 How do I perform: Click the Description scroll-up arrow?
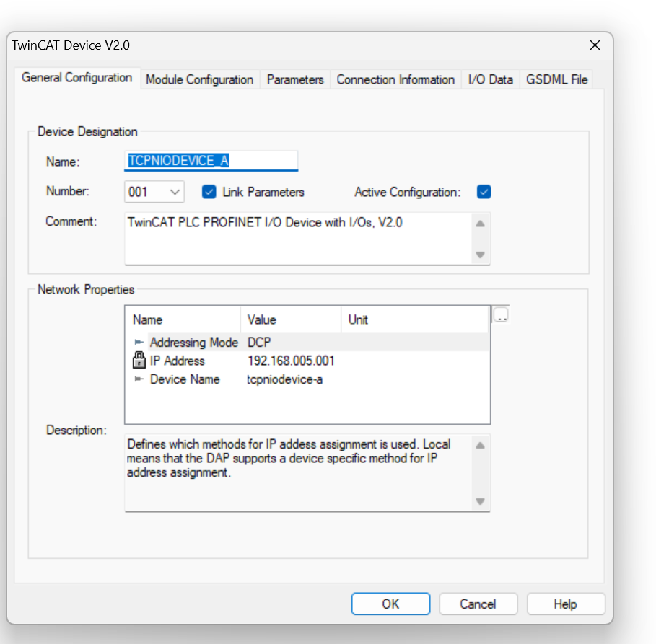click(x=481, y=446)
